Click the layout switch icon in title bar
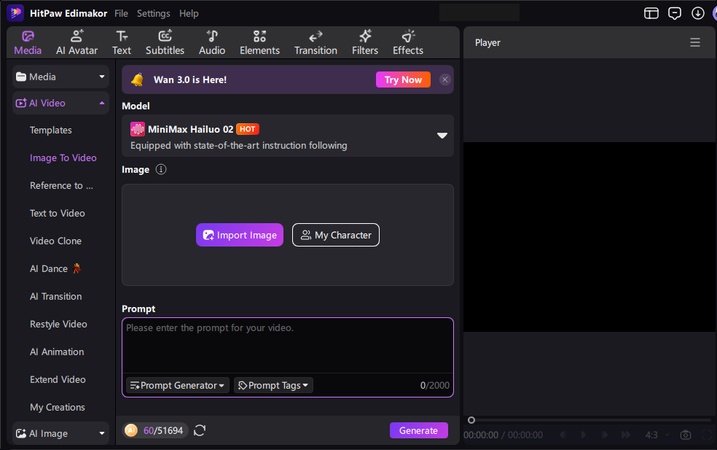 [651, 13]
